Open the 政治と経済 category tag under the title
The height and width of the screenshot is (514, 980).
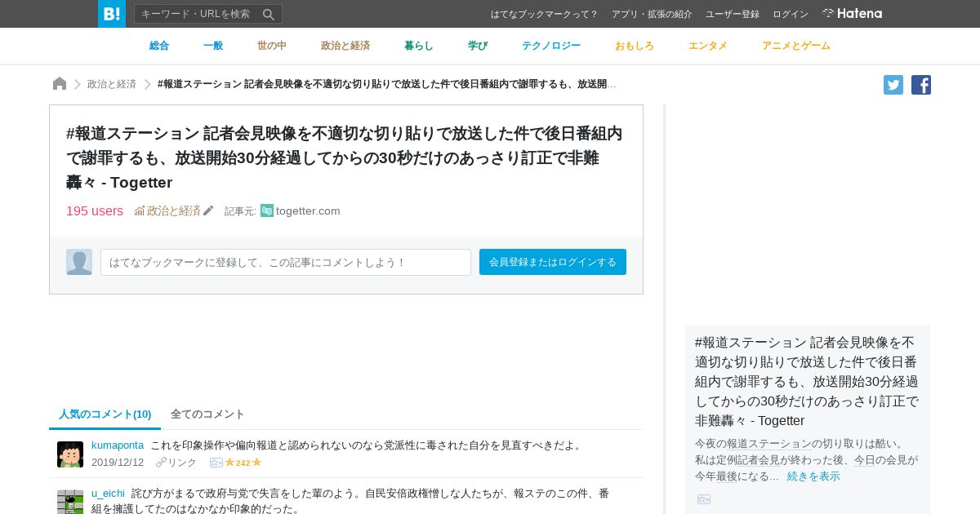click(x=168, y=210)
